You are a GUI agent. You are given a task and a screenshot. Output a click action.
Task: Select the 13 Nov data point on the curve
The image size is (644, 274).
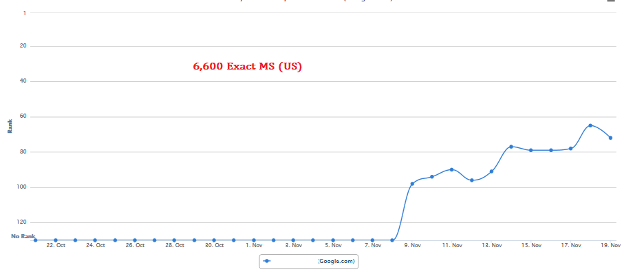coord(491,171)
